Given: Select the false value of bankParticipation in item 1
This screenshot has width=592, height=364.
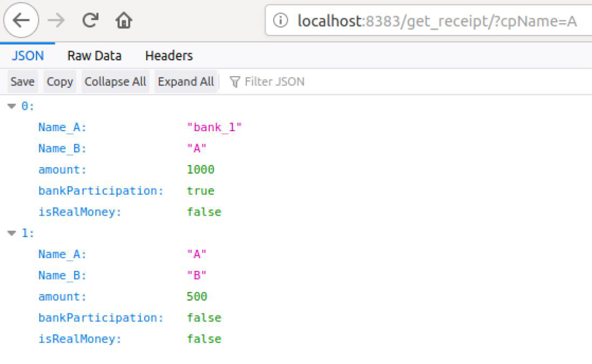Looking at the screenshot, I should pyautogui.click(x=204, y=318).
